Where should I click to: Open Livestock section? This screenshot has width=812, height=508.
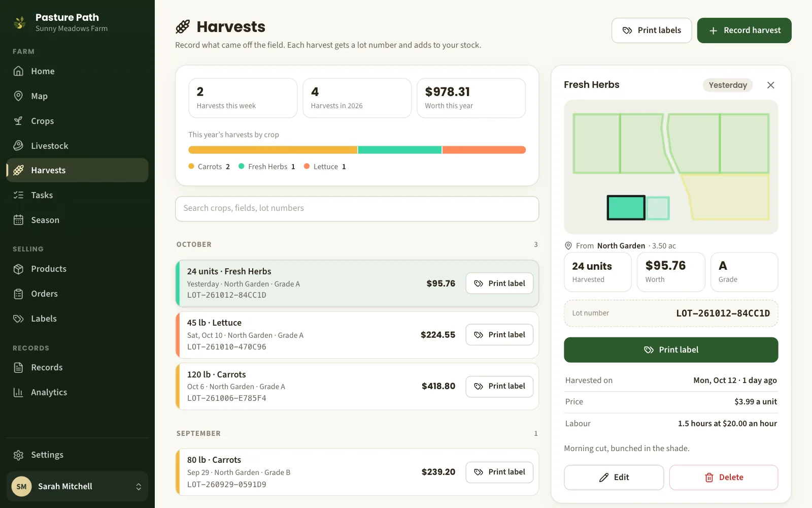tap(77, 146)
